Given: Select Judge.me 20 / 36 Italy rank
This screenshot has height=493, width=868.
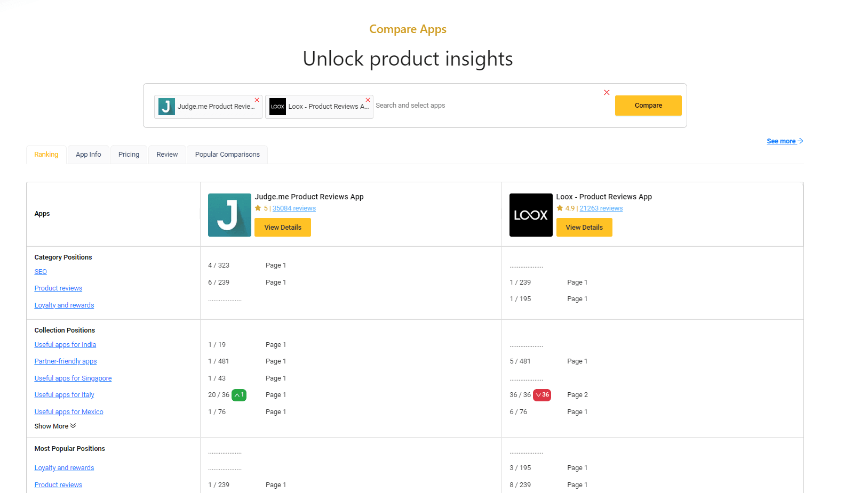Looking at the screenshot, I should pyautogui.click(x=219, y=395).
